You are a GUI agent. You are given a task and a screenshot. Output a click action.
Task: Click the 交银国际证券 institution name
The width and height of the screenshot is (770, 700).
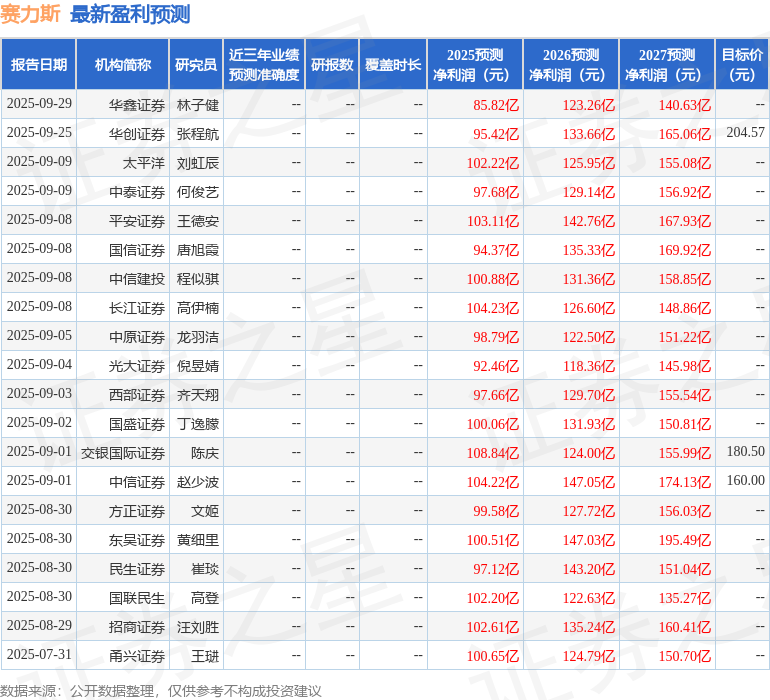pyautogui.click(x=124, y=453)
